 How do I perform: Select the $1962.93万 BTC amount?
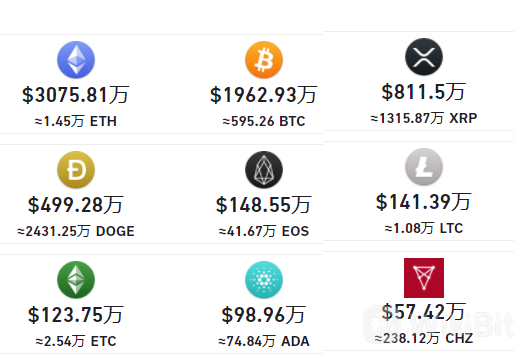[263, 95]
